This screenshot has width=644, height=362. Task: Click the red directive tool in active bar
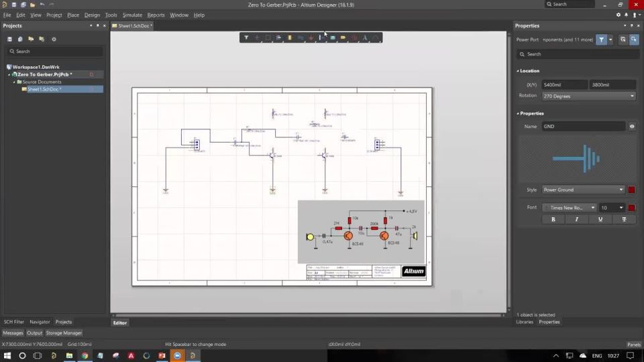354,38
